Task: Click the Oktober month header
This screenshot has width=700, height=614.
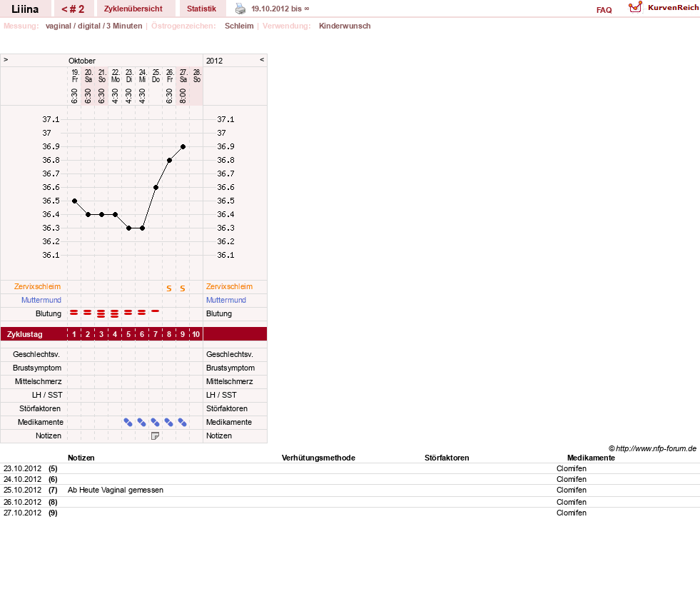Action: point(81,61)
